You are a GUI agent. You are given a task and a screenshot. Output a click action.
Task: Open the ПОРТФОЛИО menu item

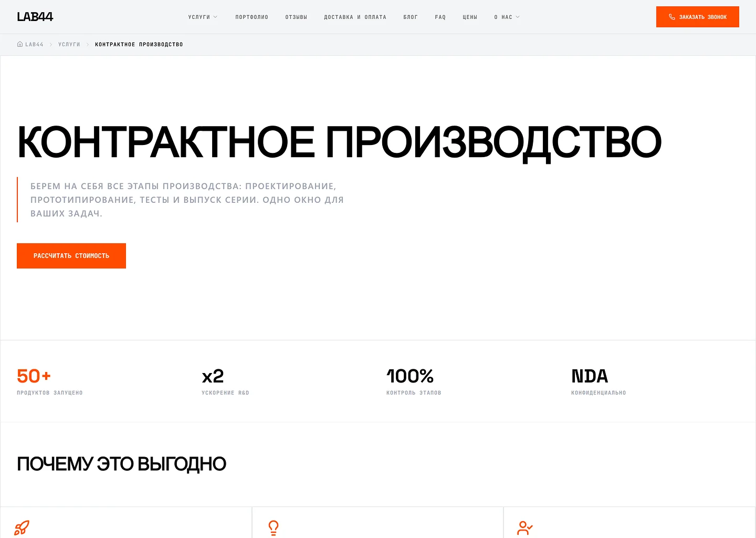tap(251, 17)
